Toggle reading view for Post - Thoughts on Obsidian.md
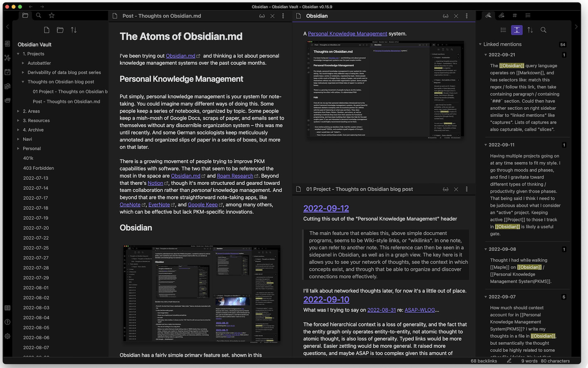Screen dimensions: 588x368 [x=262, y=16]
